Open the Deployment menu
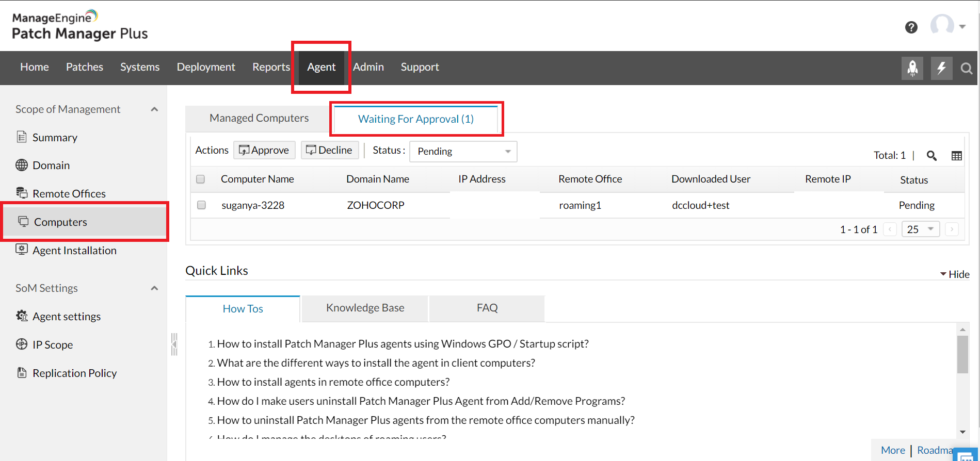Screen dimensions: 980x461 206,67
